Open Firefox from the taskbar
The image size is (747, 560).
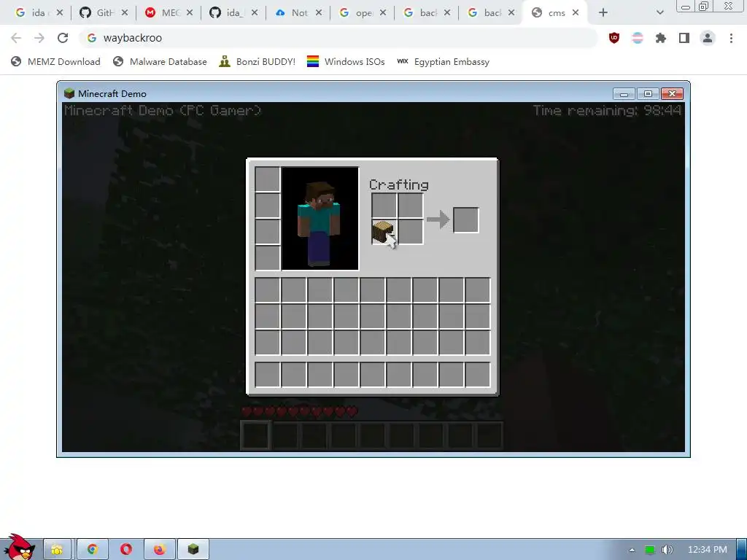coord(159,550)
